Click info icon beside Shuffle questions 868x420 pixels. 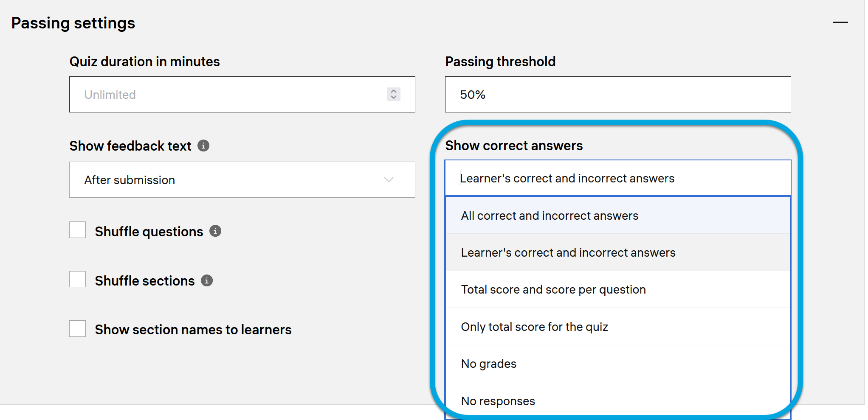[215, 231]
